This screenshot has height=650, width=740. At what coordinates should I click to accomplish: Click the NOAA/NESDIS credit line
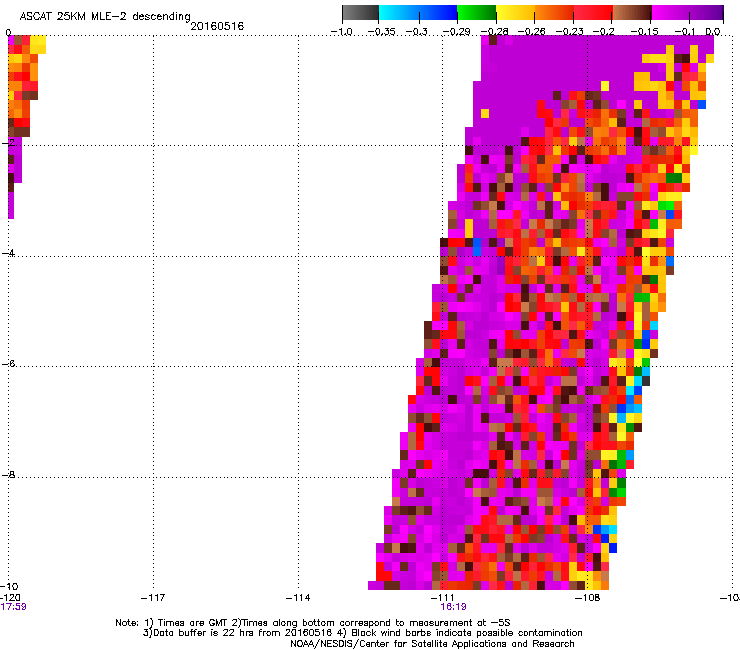pos(432,644)
